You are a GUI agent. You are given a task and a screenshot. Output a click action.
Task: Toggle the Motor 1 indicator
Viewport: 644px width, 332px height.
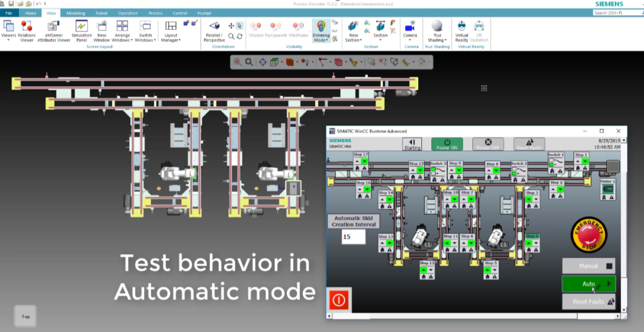coord(608,189)
